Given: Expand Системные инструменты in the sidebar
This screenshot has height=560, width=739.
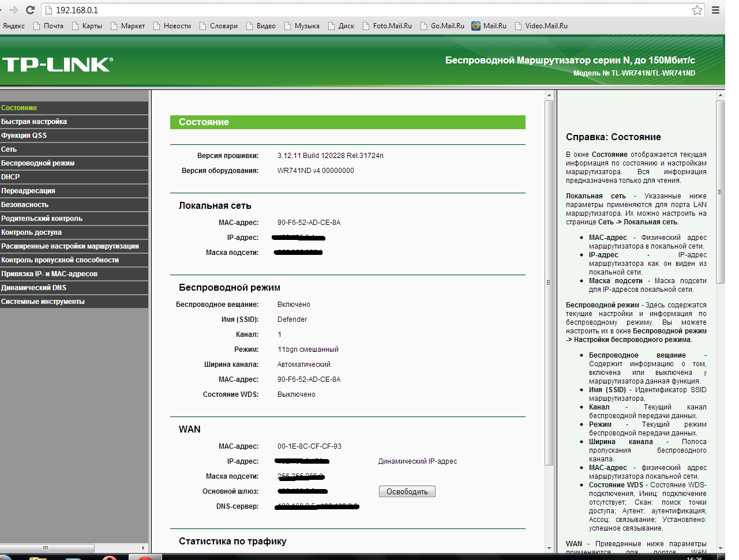Looking at the screenshot, I should point(43,302).
